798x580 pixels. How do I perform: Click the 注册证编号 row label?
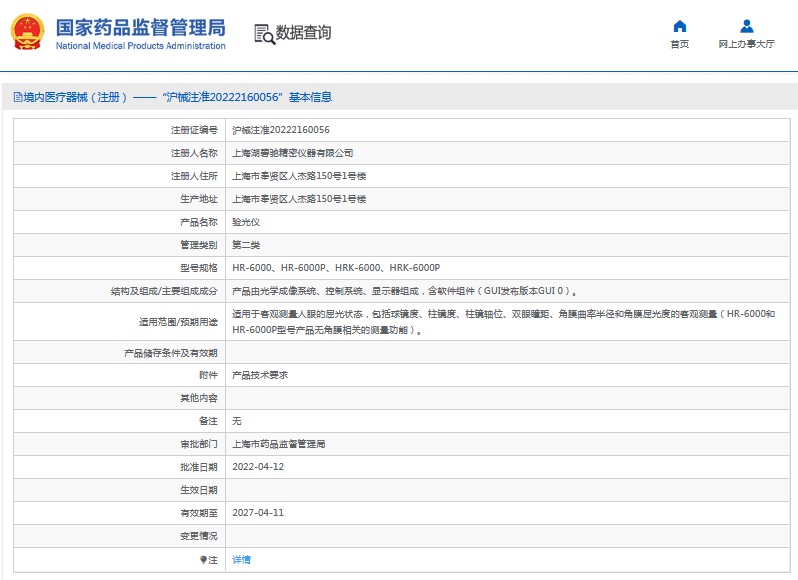tap(194, 130)
